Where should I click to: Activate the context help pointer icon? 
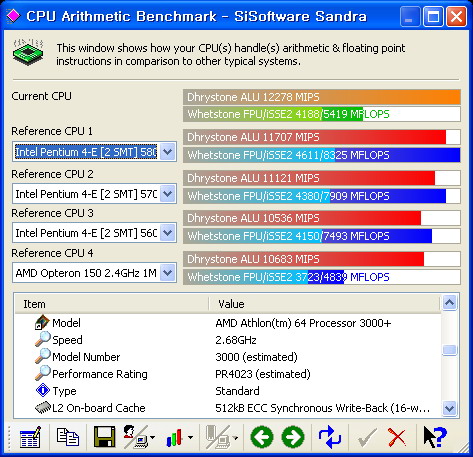click(435, 437)
